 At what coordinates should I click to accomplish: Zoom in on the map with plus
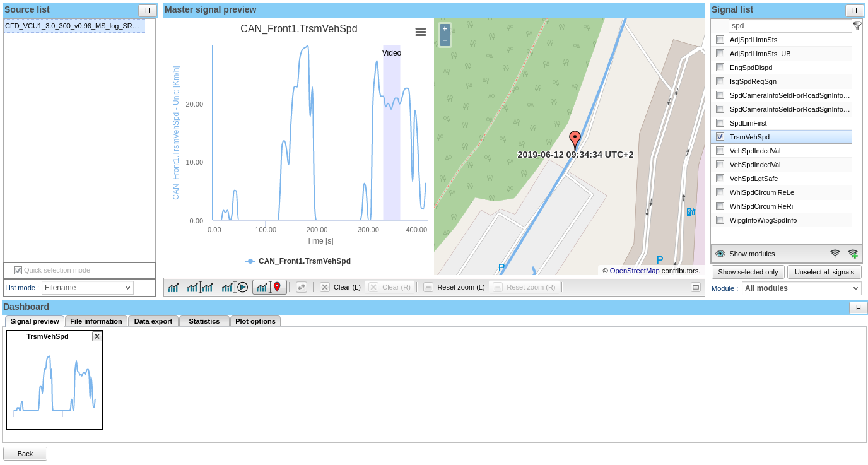click(445, 29)
